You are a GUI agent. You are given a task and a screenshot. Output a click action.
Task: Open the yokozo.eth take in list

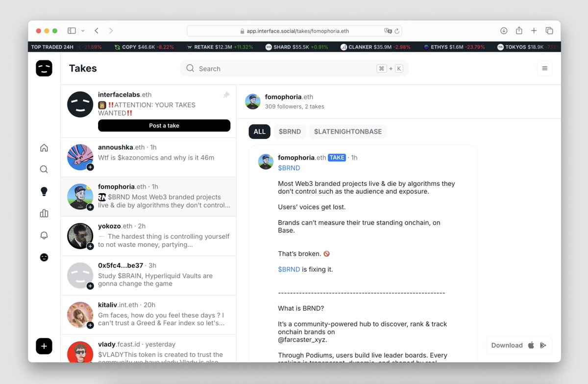pyautogui.click(x=148, y=236)
